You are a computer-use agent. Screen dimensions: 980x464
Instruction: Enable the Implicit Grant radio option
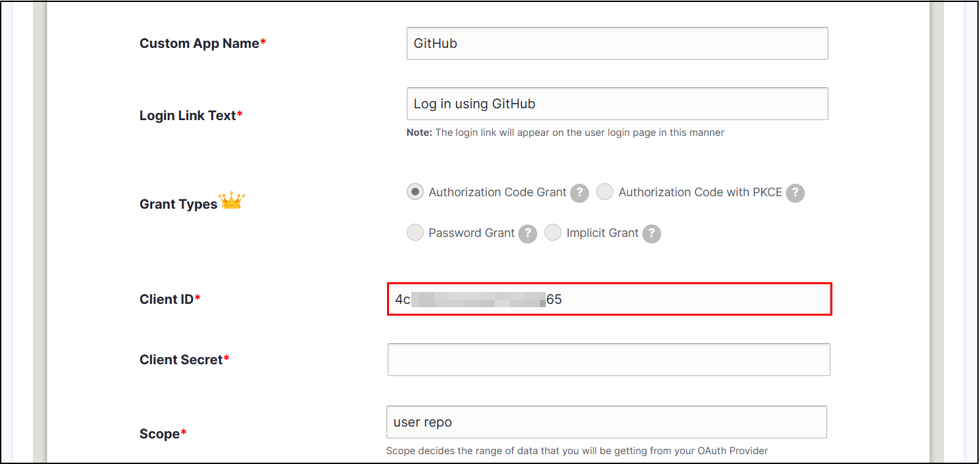(x=553, y=232)
